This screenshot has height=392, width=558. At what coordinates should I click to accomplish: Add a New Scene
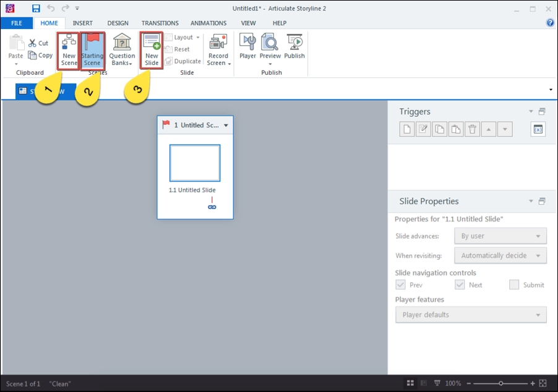[x=69, y=50]
